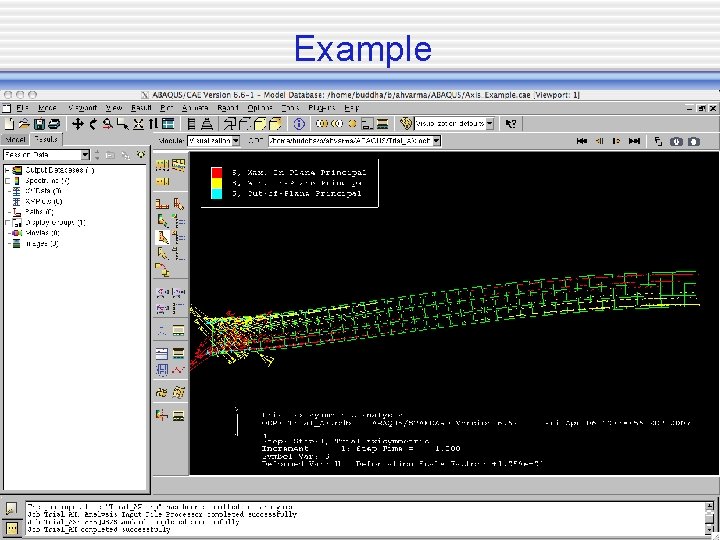
Task: Select the Movies tree item
Action: pos(42,233)
